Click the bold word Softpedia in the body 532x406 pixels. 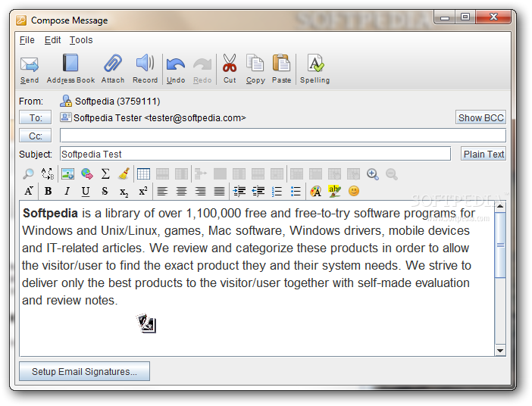[50, 214]
